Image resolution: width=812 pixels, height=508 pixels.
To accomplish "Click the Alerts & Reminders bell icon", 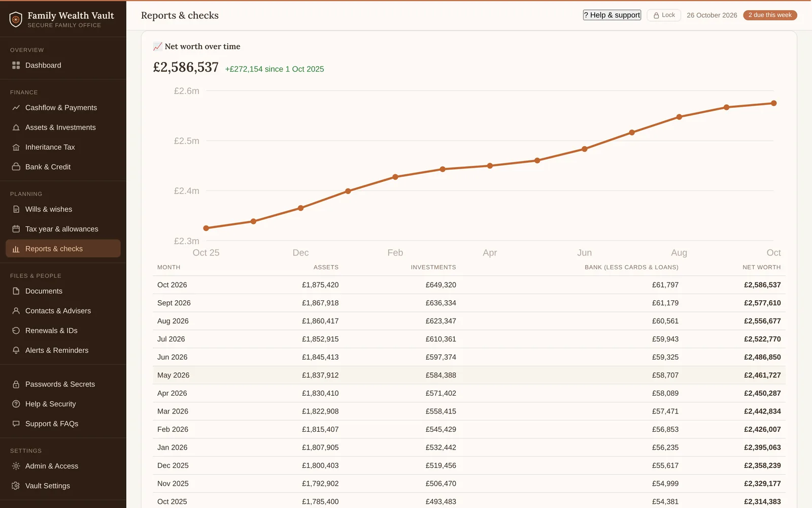I will pos(16,351).
